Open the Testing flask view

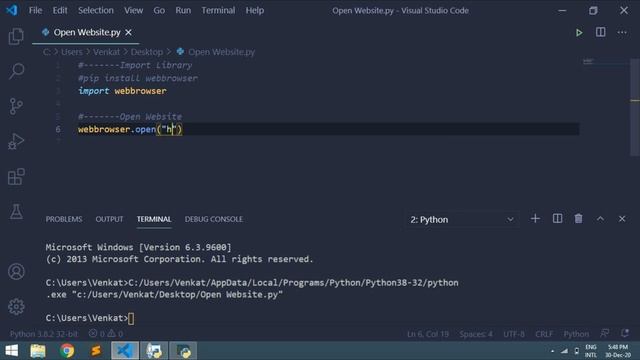tap(16, 211)
